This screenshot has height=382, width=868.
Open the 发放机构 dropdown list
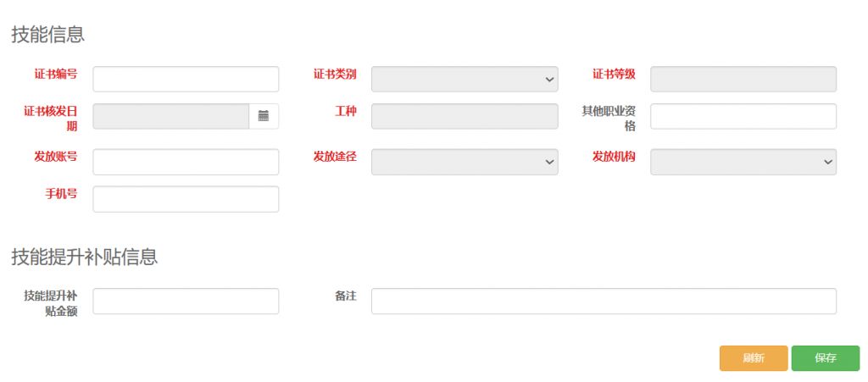(743, 162)
